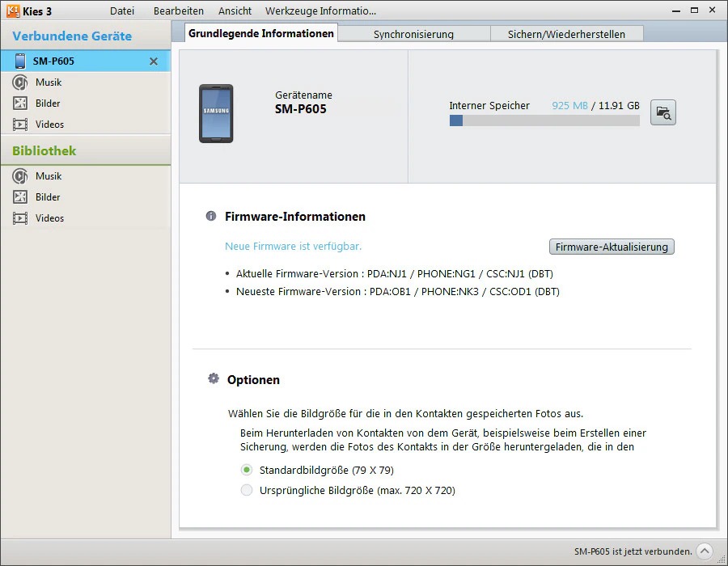728x566 pixels.
Task: Switch to the Sichern/Wiederherstellen tab
Action: click(567, 34)
